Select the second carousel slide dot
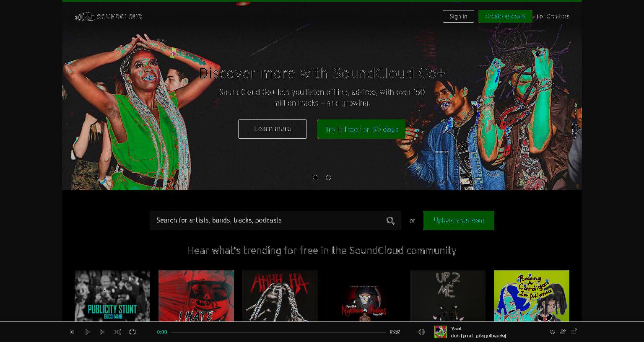 coord(328,178)
